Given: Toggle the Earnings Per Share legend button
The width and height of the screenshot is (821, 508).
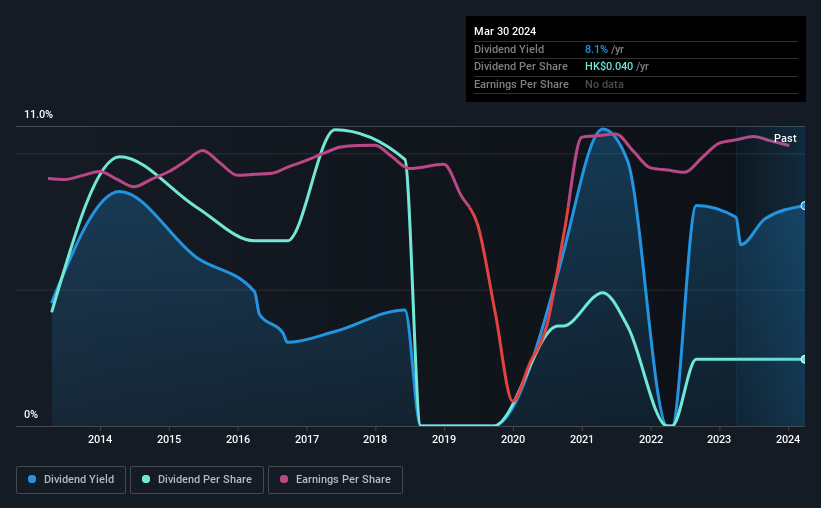Looking at the screenshot, I should (x=335, y=480).
